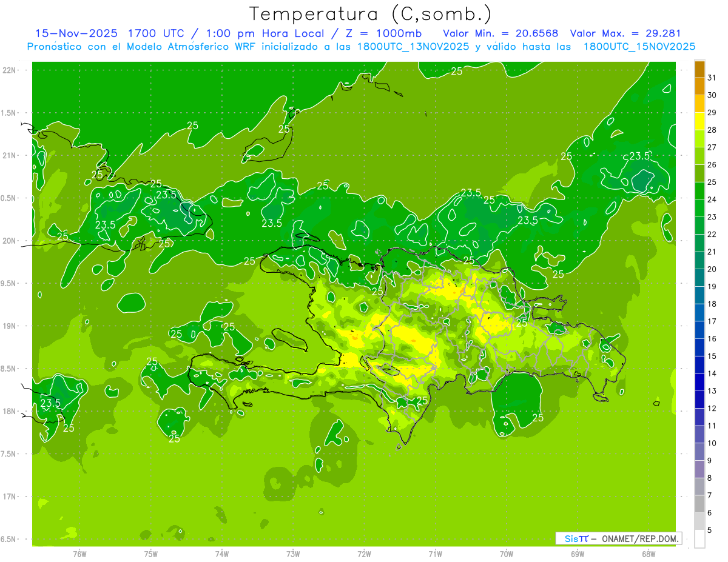Image resolution: width=728 pixels, height=562 pixels.
Task: Pick the yellow legend swatch between 28 and 29
Action: coord(699,121)
